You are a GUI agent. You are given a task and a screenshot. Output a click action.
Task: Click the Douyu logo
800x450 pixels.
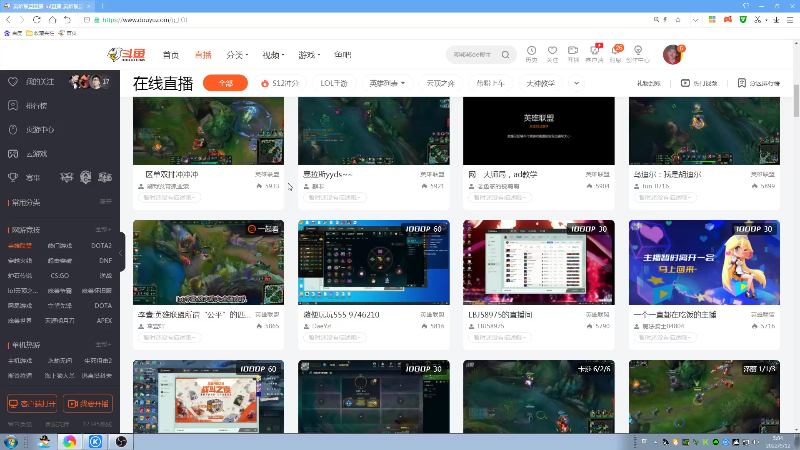(127, 54)
